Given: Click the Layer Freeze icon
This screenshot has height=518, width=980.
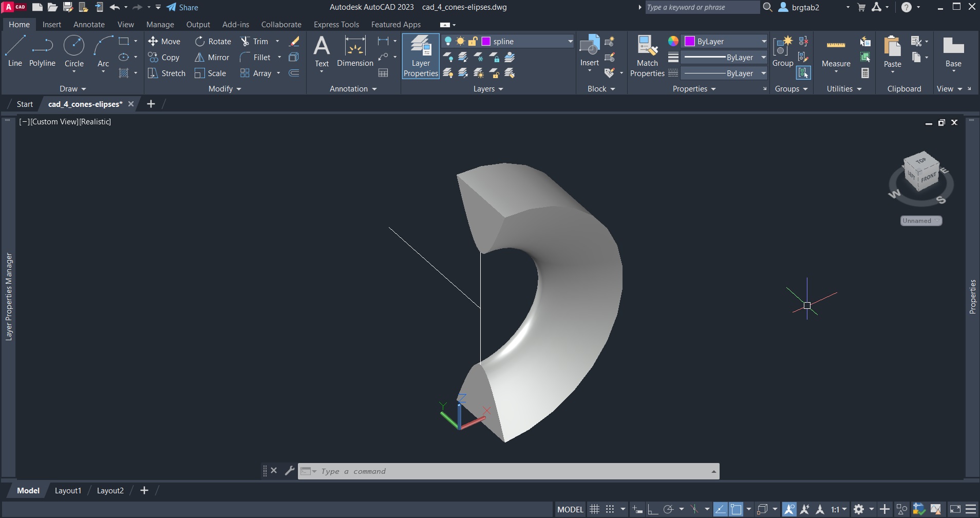Looking at the screenshot, I should click(479, 57).
